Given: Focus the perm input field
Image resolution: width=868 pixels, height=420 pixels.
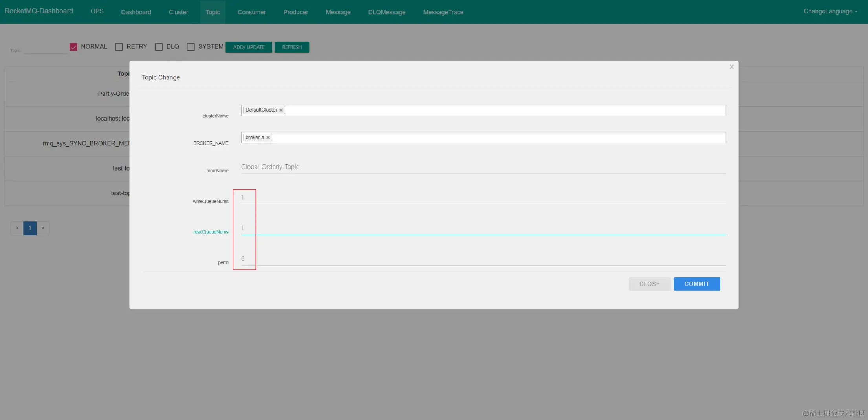Looking at the screenshot, I should 483,259.
